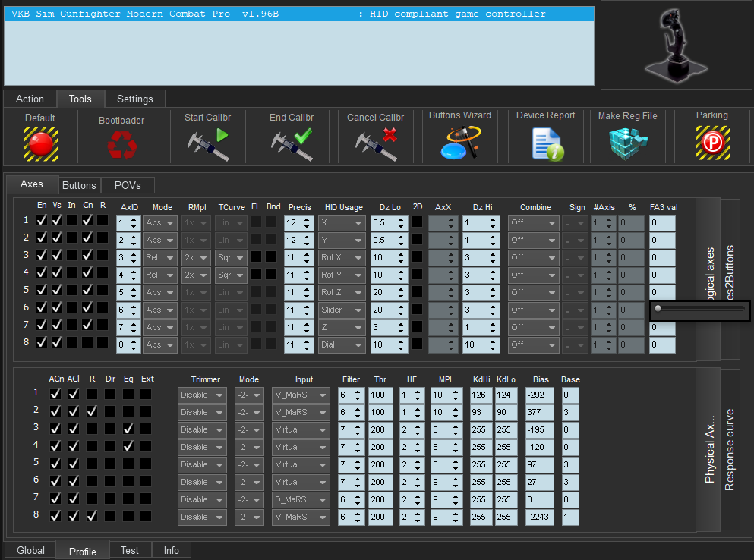Open the Settings tab
The width and height of the screenshot is (754, 560).
pos(134,99)
